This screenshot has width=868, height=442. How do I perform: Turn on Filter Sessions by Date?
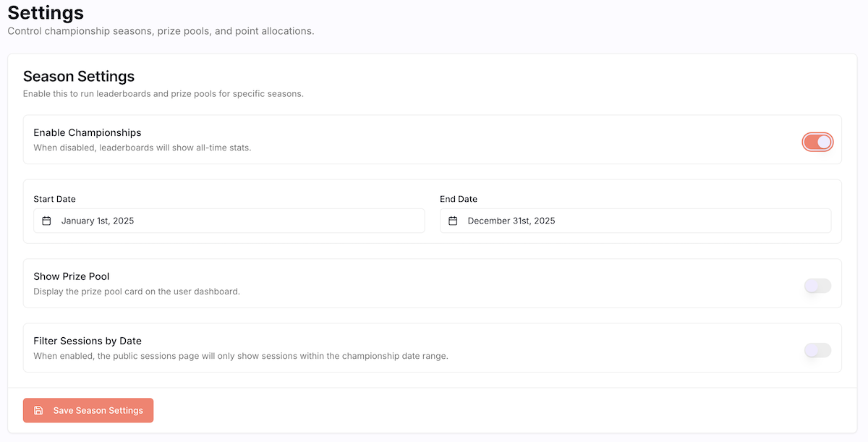tap(817, 350)
